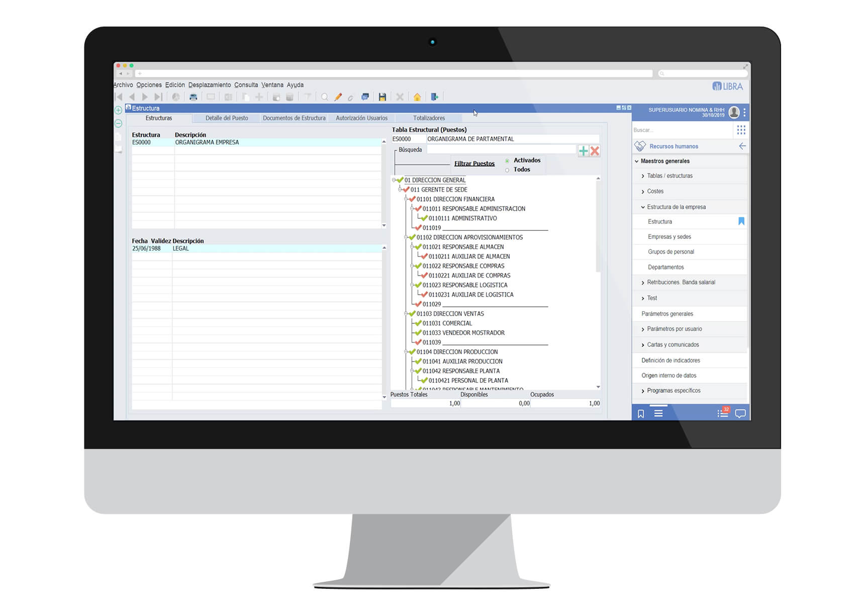The width and height of the screenshot is (868, 614).
Task: Open Empresas y sedes in sidebar
Action: coord(669,237)
